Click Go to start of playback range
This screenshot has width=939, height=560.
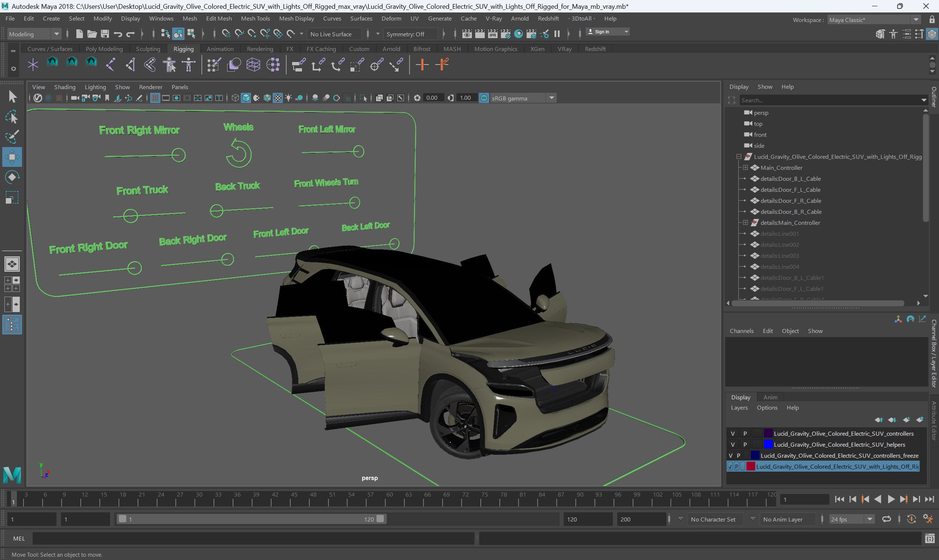[x=839, y=499]
